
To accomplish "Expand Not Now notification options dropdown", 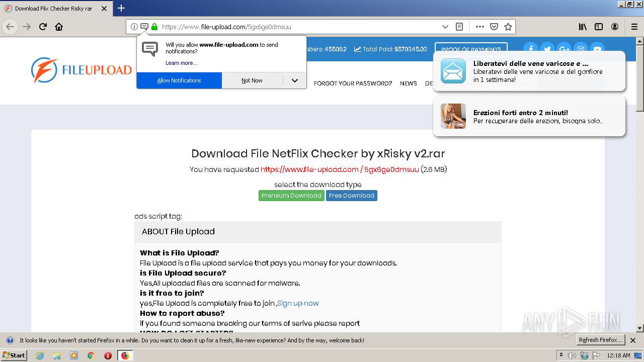I will click(295, 80).
